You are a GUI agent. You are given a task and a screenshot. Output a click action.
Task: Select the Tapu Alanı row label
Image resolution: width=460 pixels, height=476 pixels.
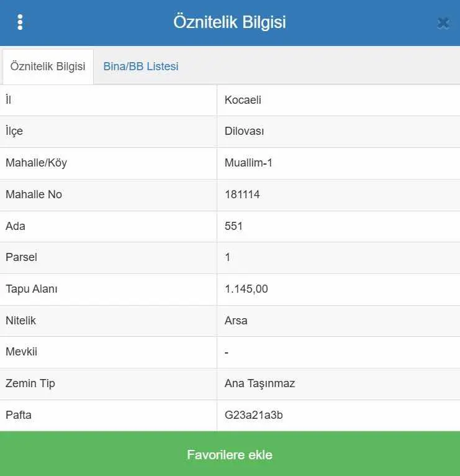32,289
